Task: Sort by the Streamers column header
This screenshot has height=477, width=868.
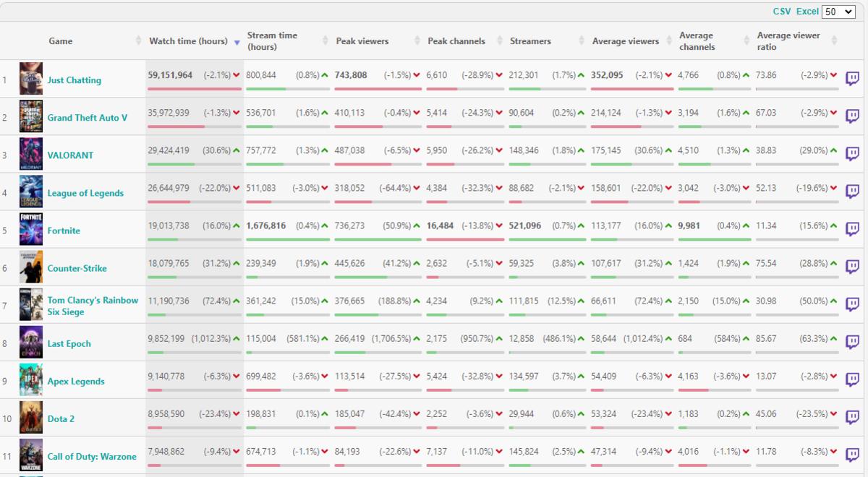Action: click(530, 41)
